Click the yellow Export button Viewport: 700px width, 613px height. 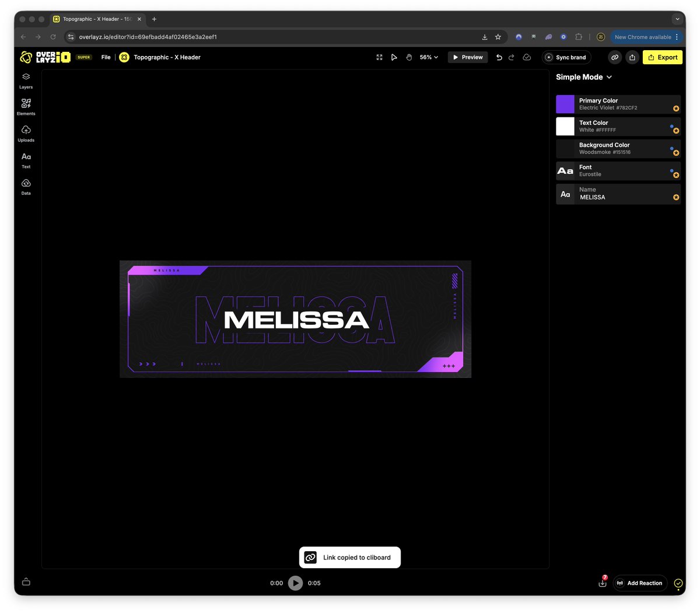[x=663, y=57]
